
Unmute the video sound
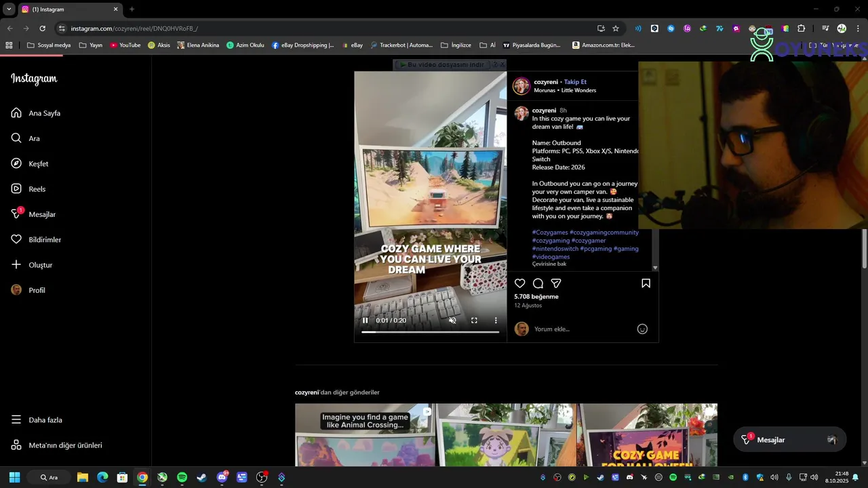click(452, 321)
